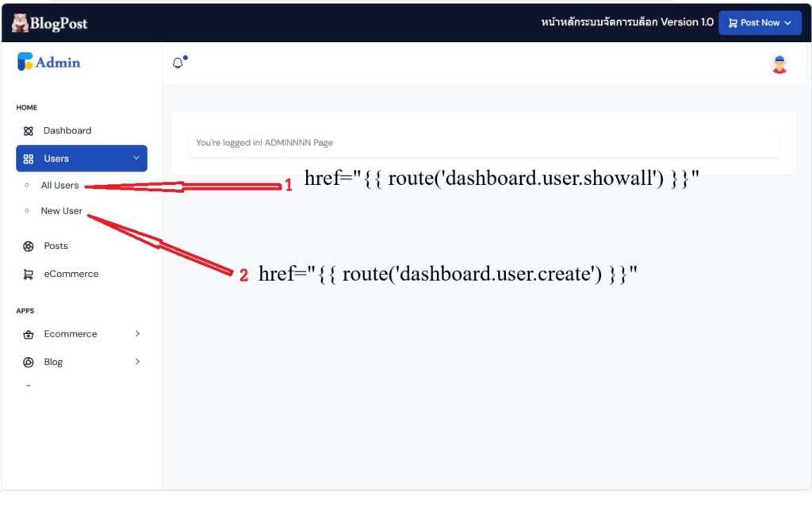Click the notification bell icon
Image resolution: width=812 pixels, height=519 pixels.
coord(178,63)
